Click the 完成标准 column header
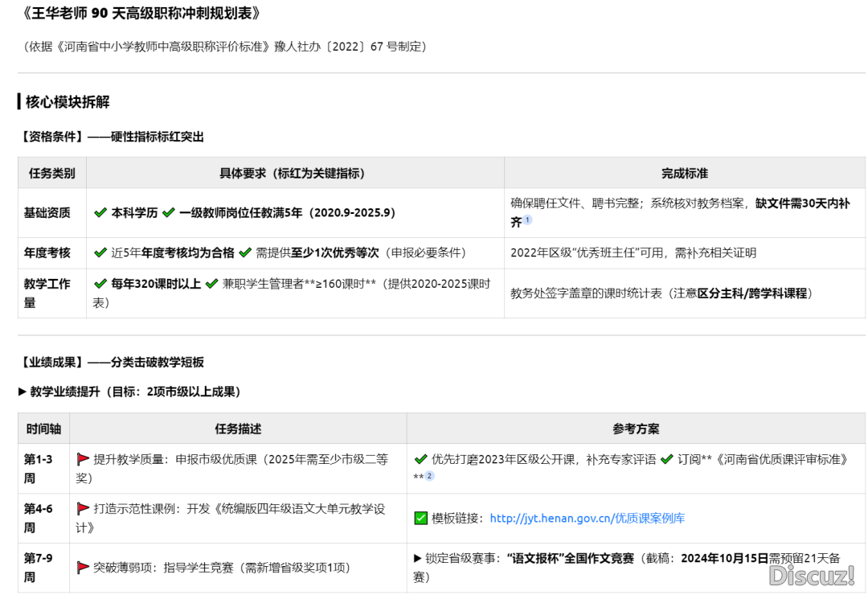868x595 pixels. pyautogui.click(x=685, y=174)
